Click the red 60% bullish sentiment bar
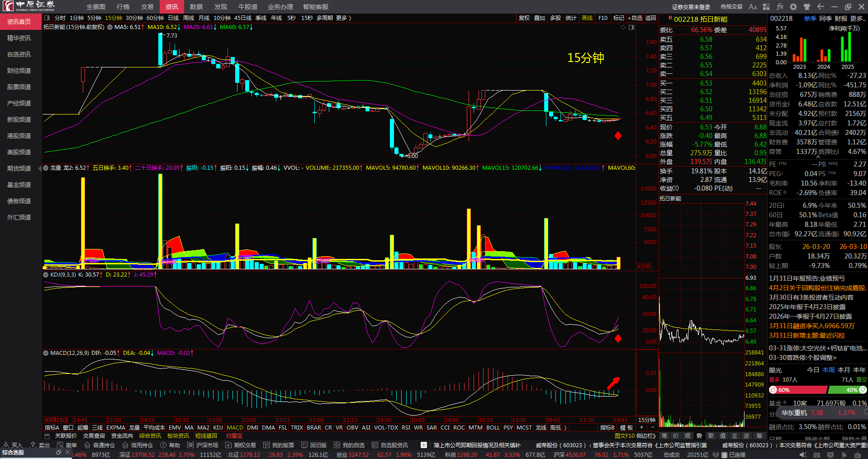The height and width of the screenshot is (459, 868). click(798, 390)
